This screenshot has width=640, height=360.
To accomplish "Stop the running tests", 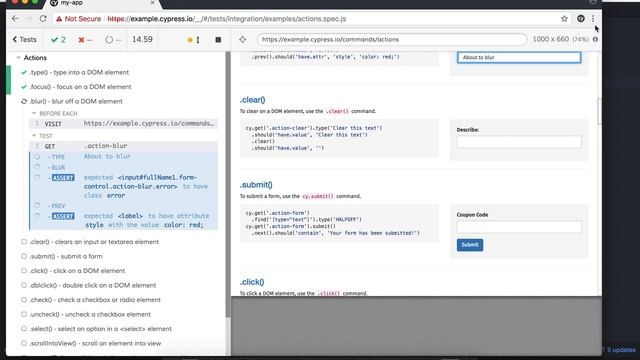I will pos(218,40).
